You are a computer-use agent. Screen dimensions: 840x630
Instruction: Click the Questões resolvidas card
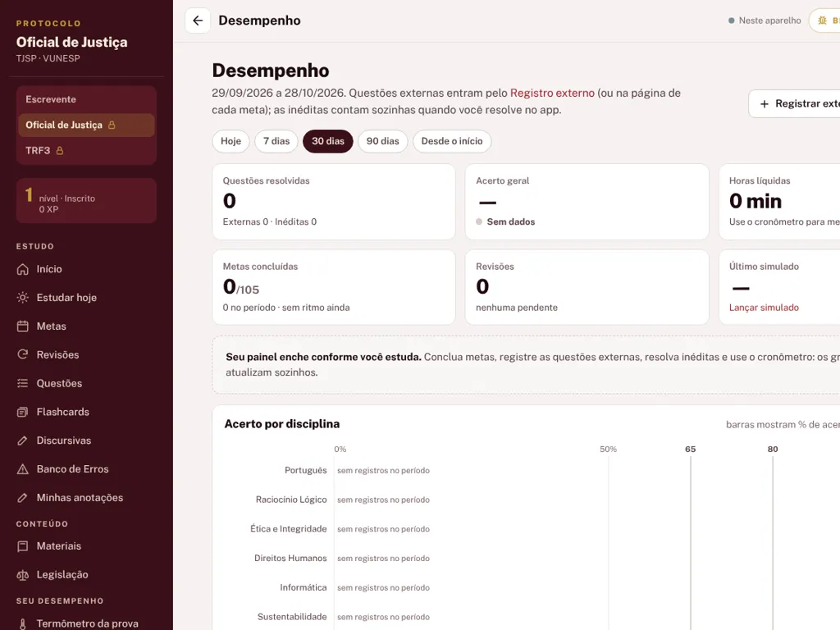[x=334, y=202]
